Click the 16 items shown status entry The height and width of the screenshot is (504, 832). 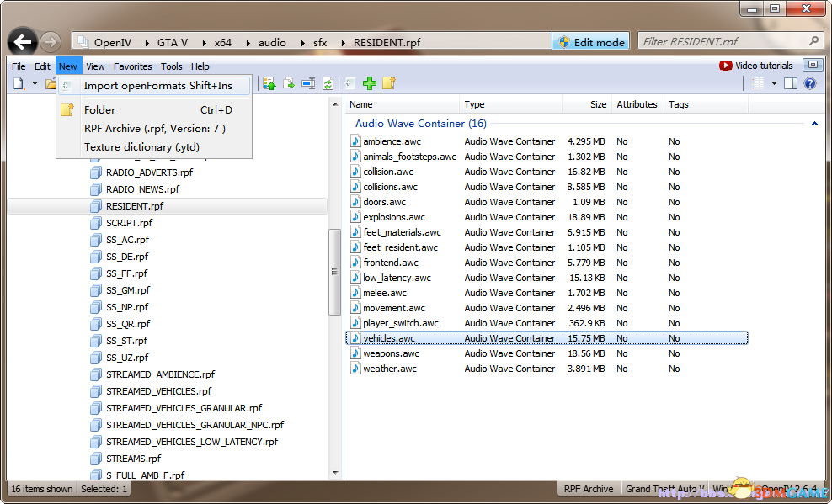tap(42, 489)
